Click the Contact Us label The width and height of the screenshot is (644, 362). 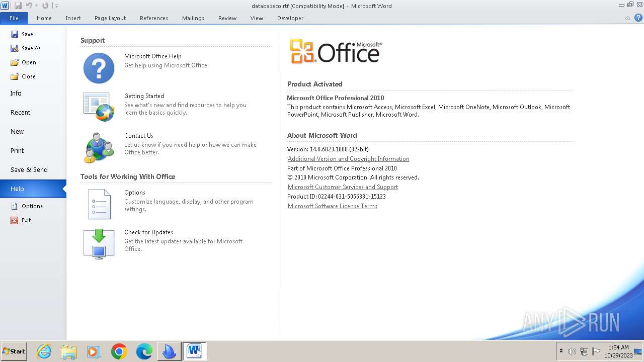point(139,136)
